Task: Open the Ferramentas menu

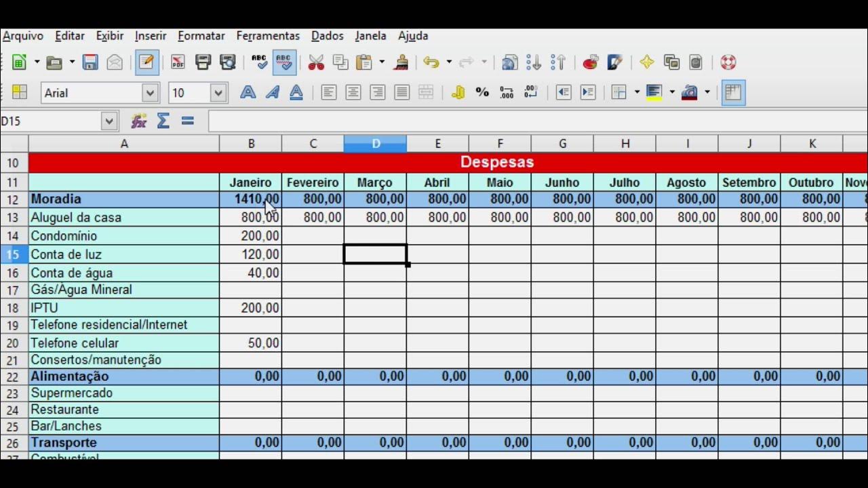Action: 268,35
